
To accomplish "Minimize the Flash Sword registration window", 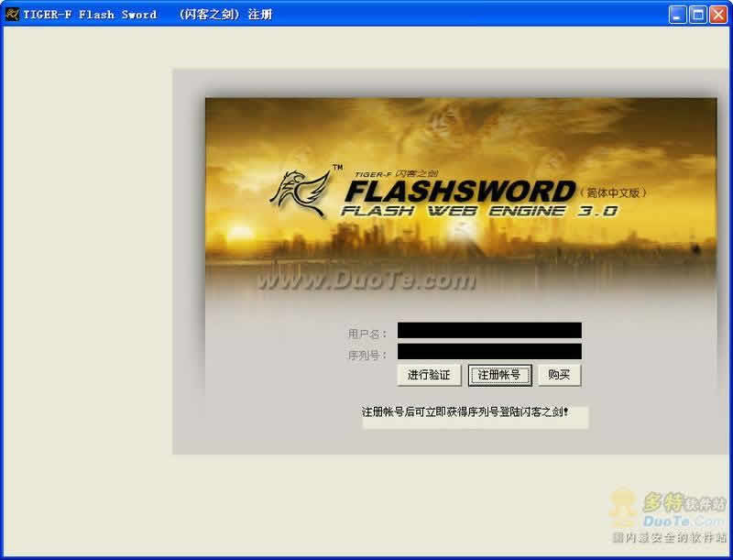I will pyautogui.click(x=677, y=15).
